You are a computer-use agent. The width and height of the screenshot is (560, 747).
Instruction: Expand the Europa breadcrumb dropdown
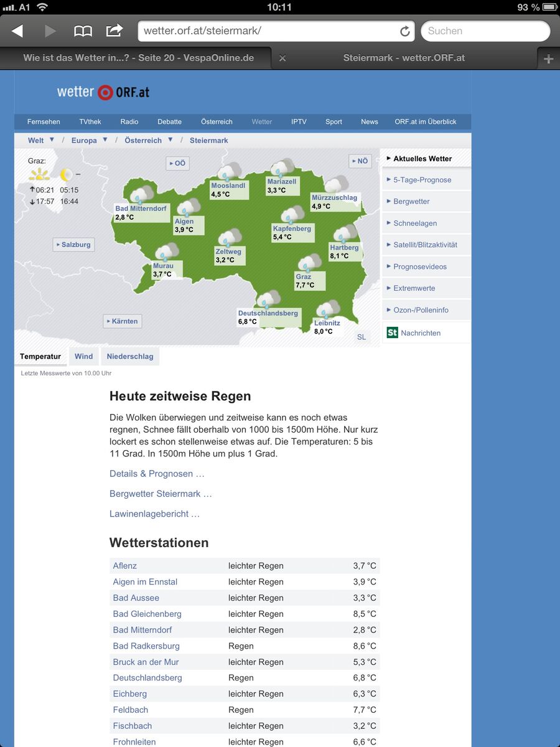tap(105, 140)
